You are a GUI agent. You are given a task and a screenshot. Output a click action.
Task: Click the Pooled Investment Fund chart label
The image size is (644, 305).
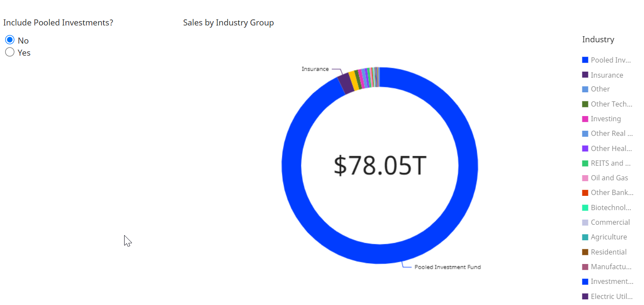[x=447, y=267]
